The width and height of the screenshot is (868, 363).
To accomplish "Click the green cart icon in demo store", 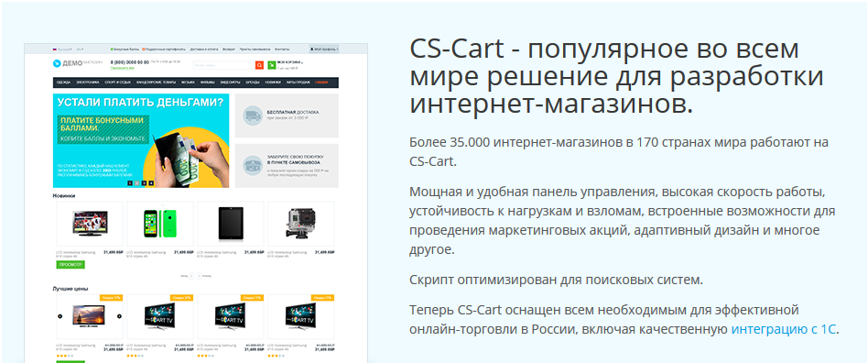I will pyautogui.click(x=272, y=65).
